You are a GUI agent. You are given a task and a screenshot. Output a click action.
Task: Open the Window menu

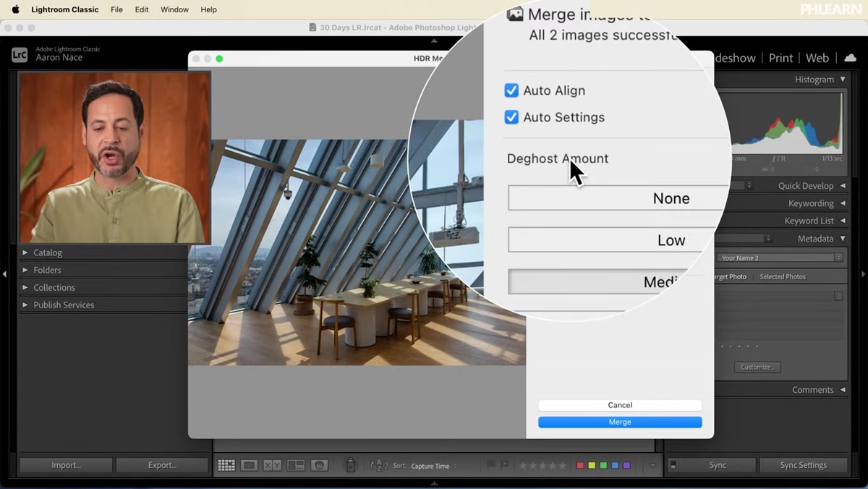click(174, 9)
